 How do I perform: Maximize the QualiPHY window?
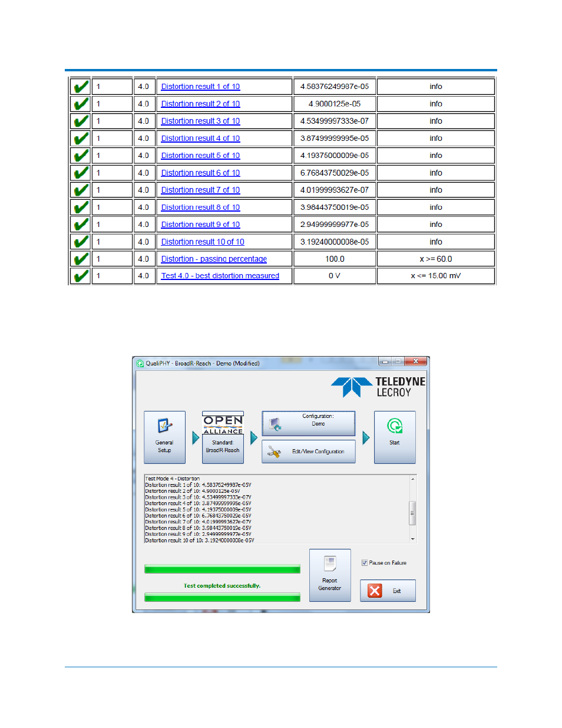pyautogui.click(x=398, y=361)
